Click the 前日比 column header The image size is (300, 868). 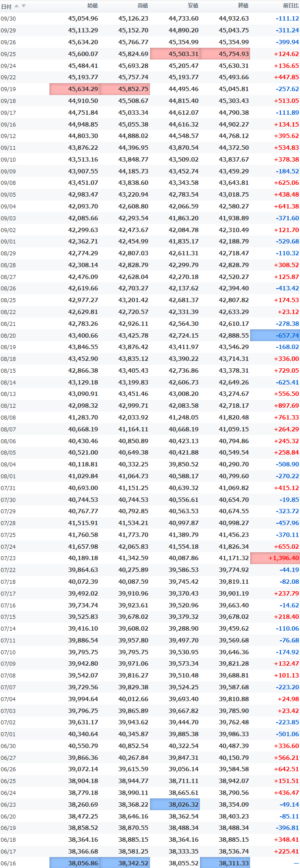tap(291, 6)
